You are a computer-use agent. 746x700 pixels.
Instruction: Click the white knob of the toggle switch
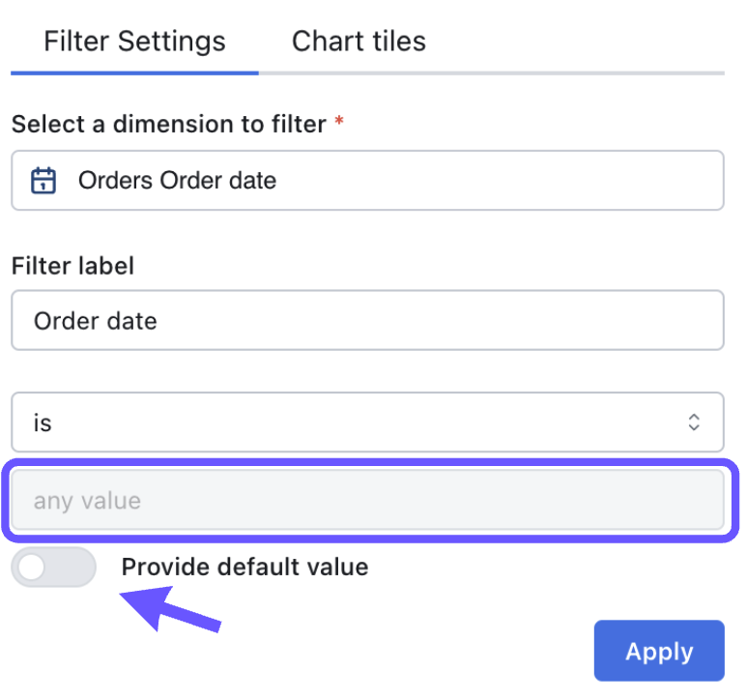pyautogui.click(x=34, y=568)
